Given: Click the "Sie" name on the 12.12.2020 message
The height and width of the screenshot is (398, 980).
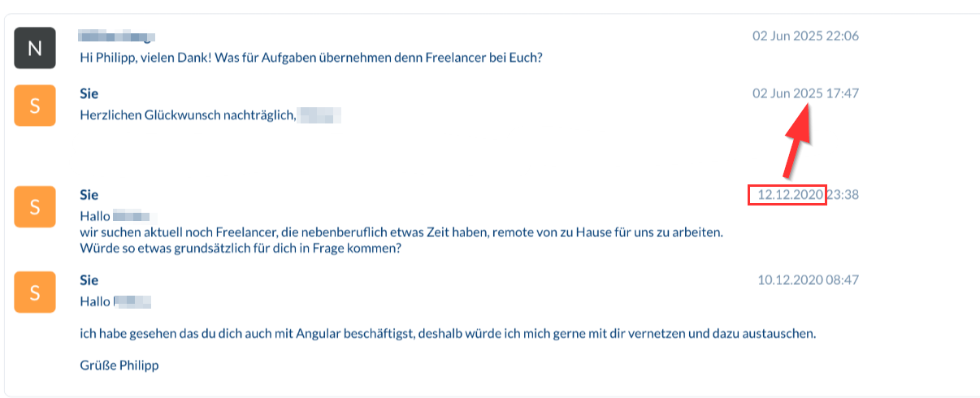Looking at the screenshot, I should [89, 195].
